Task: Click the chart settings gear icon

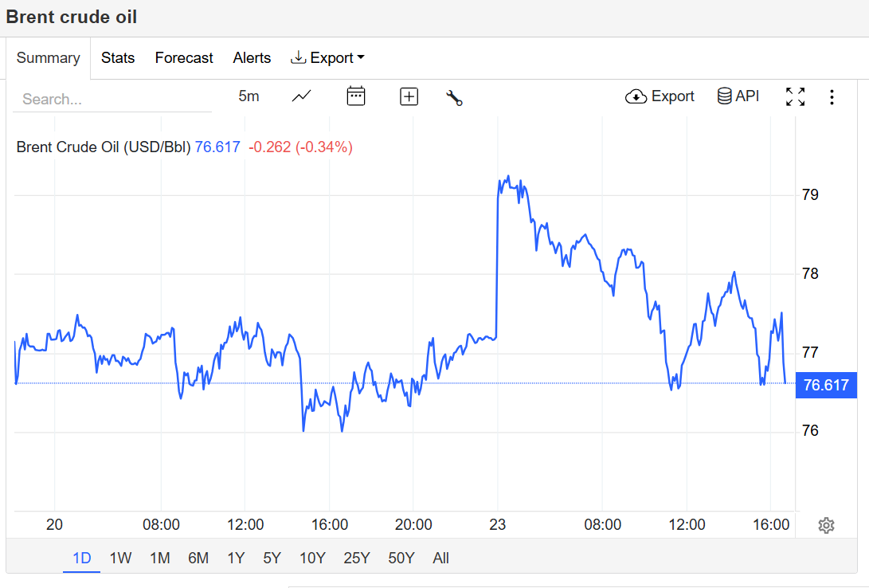Action: coord(826,525)
